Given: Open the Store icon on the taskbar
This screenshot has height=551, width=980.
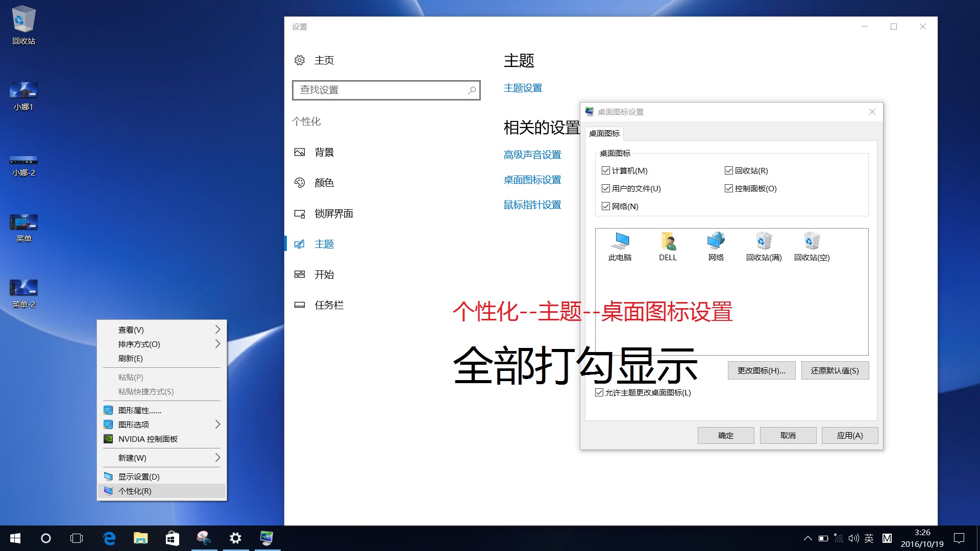Looking at the screenshot, I should (172, 538).
